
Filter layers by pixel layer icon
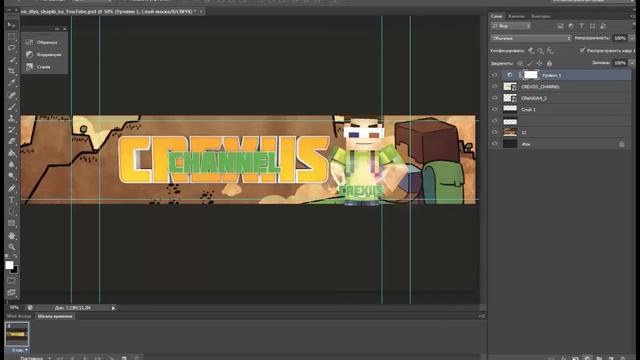[560, 26]
